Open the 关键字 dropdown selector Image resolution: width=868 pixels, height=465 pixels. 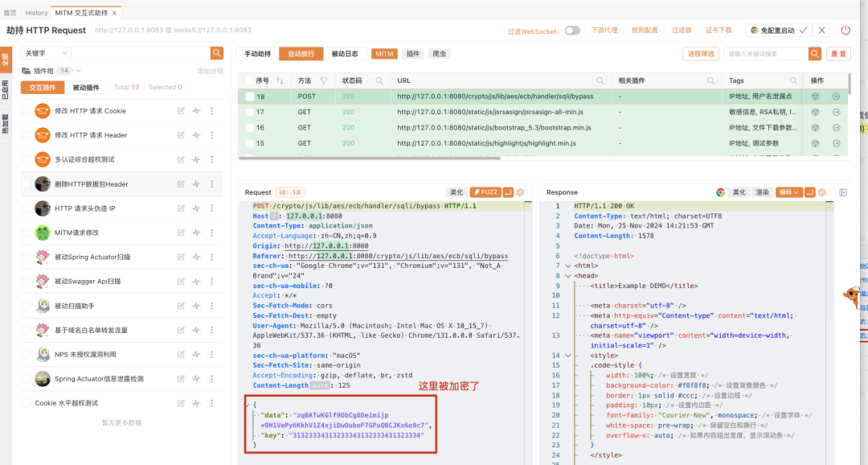pos(46,53)
